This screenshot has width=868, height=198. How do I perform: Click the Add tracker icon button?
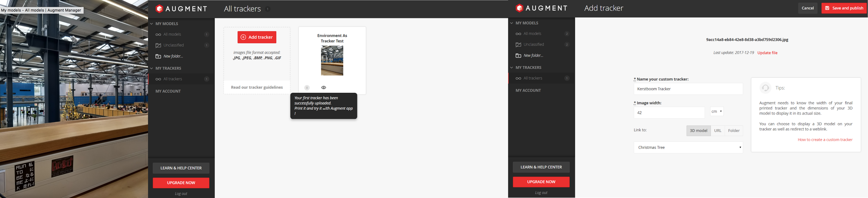click(256, 37)
